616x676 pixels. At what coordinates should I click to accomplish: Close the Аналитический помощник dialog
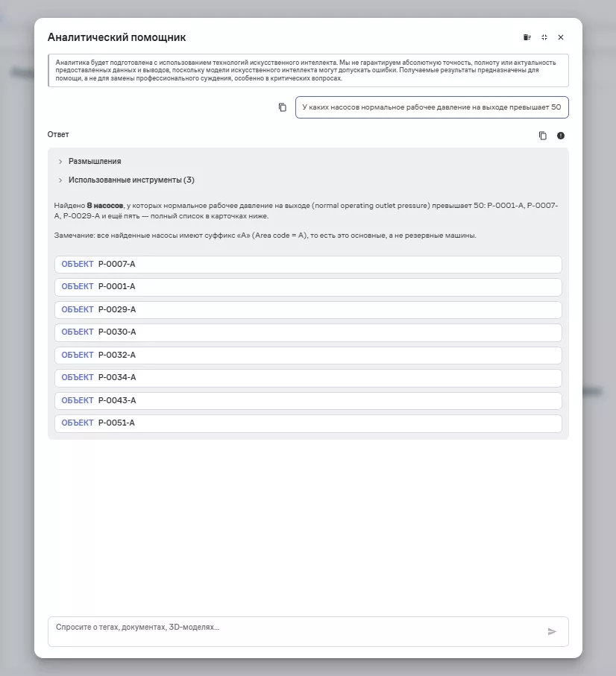561,37
